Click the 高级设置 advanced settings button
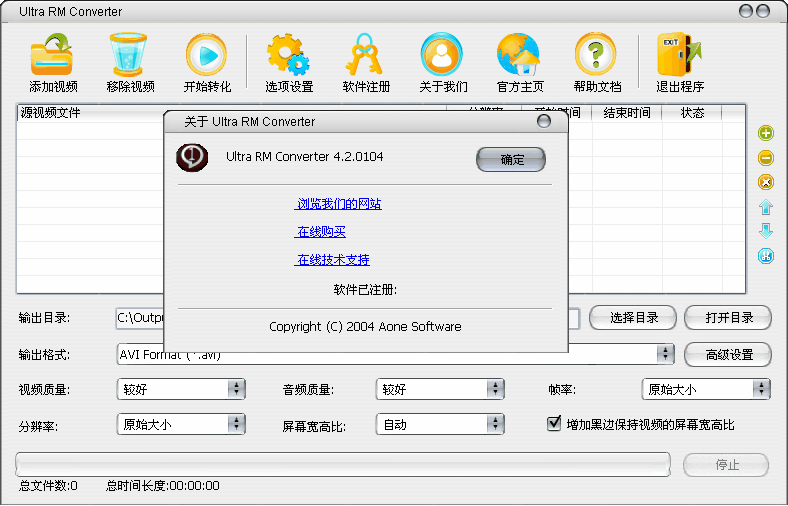The width and height of the screenshot is (788, 506). pyautogui.click(x=728, y=354)
